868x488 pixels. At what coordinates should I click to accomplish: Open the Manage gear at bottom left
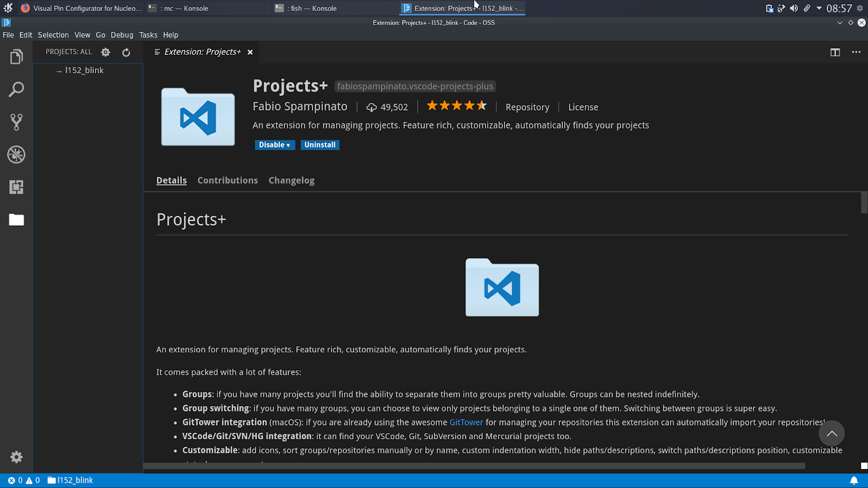(x=16, y=457)
